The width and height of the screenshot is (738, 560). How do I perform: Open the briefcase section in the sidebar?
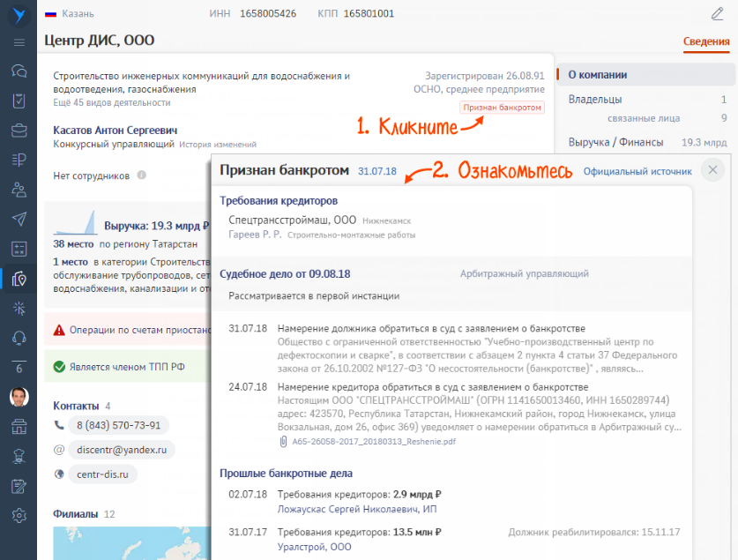tap(19, 130)
